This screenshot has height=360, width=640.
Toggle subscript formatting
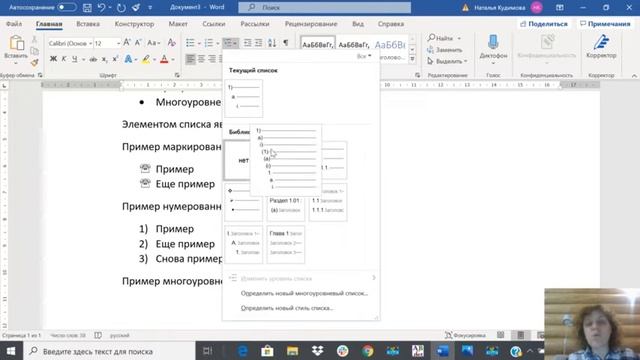click(x=104, y=60)
